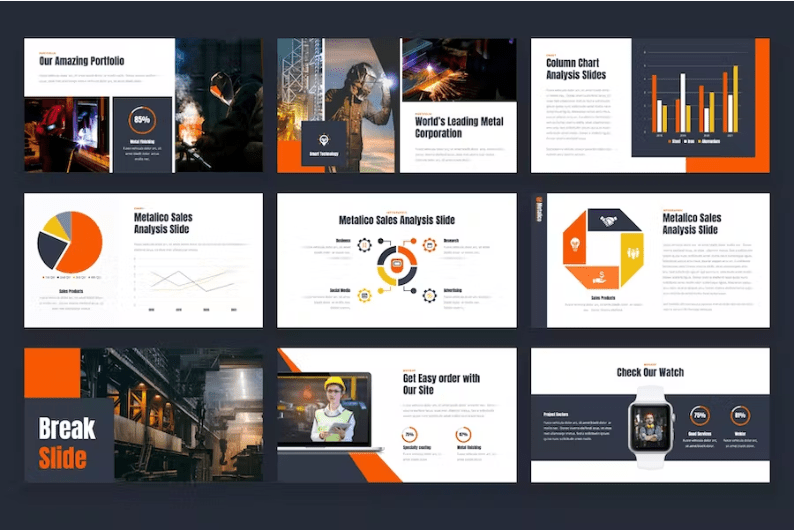794x530 pixels.
Task: Click the people icon on the yellow segment
Action: pos(633,253)
